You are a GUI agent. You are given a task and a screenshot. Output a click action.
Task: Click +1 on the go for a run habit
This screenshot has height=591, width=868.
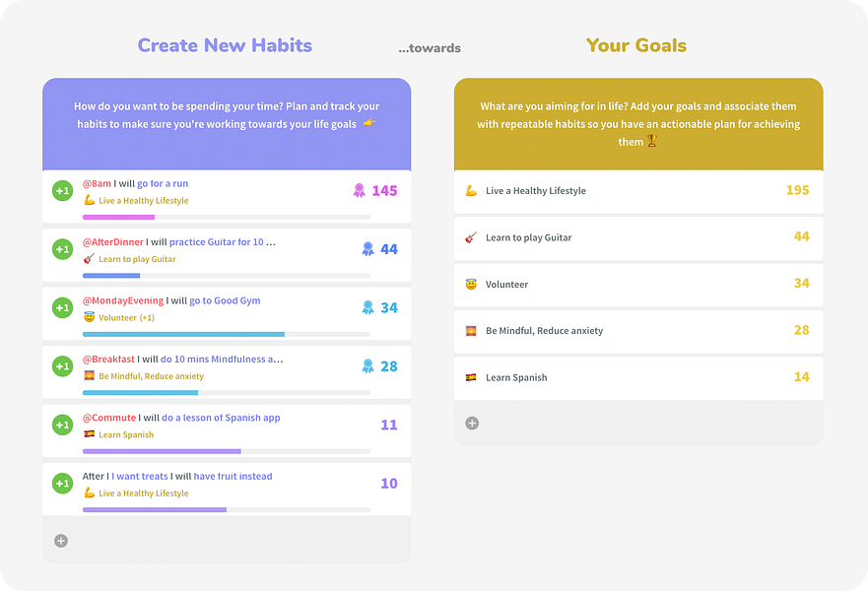pyautogui.click(x=62, y=191)
